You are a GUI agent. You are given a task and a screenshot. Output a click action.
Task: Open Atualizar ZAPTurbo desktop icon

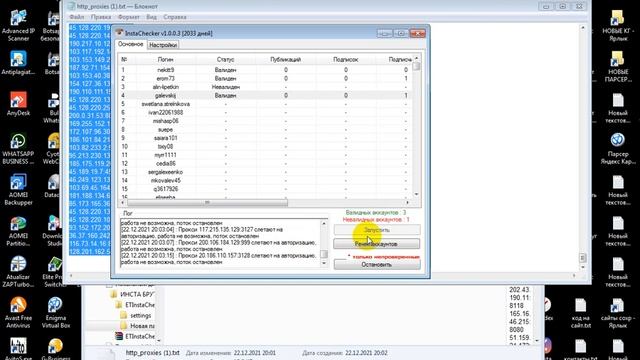point(18,272)
